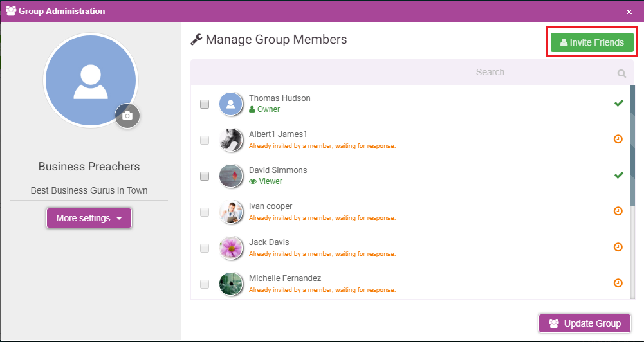Screen dimensions: 644x342
Task: Tick the checkbox for David Simmons
Action: coord(205,176)
